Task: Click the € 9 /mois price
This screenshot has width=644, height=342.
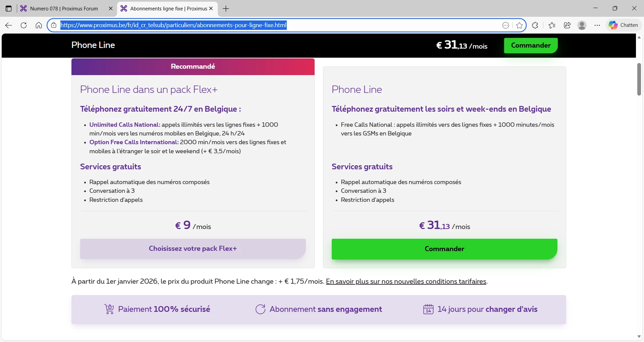Action: (193, 225)
